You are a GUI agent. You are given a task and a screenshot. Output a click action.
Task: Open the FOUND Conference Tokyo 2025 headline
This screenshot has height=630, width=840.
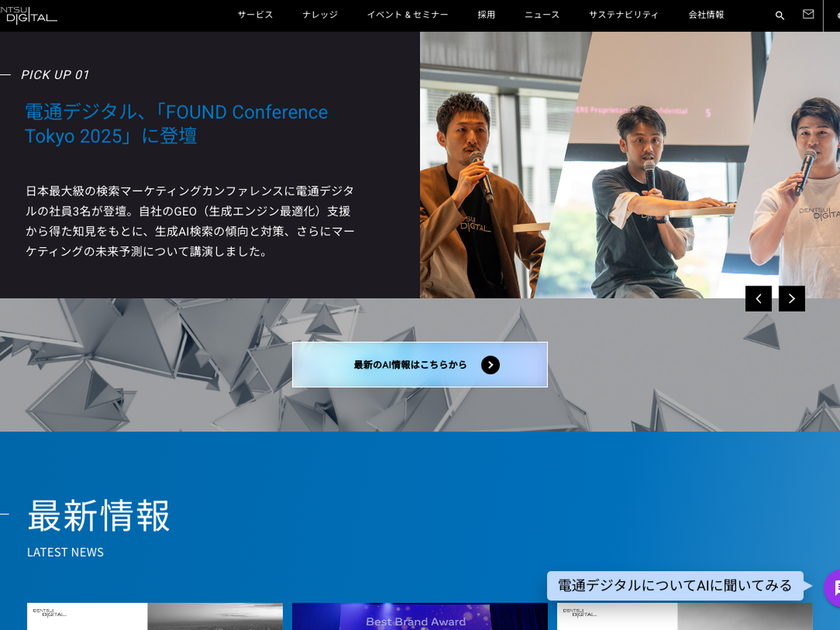coord(176,123)
